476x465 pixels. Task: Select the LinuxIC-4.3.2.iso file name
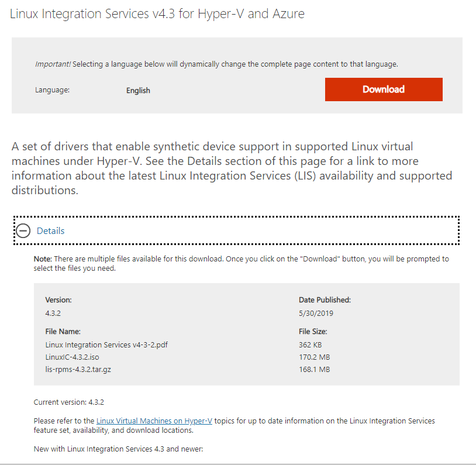[73, 357]
